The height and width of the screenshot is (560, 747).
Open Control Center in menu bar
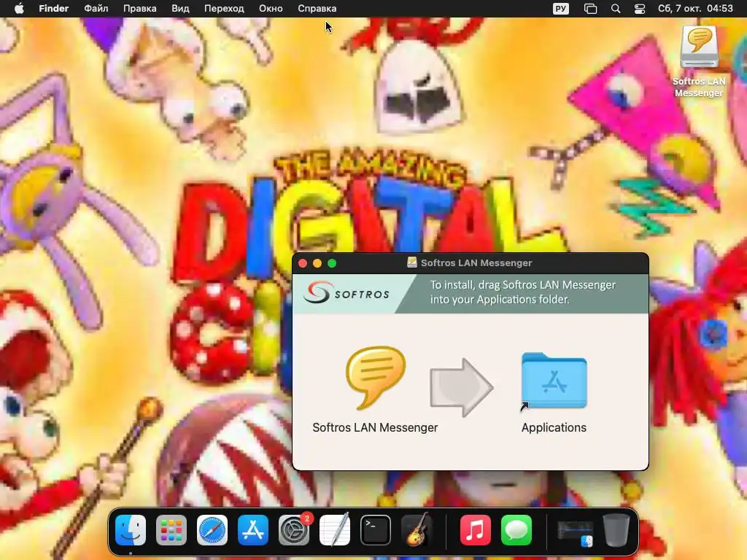(x=640, y=9)
